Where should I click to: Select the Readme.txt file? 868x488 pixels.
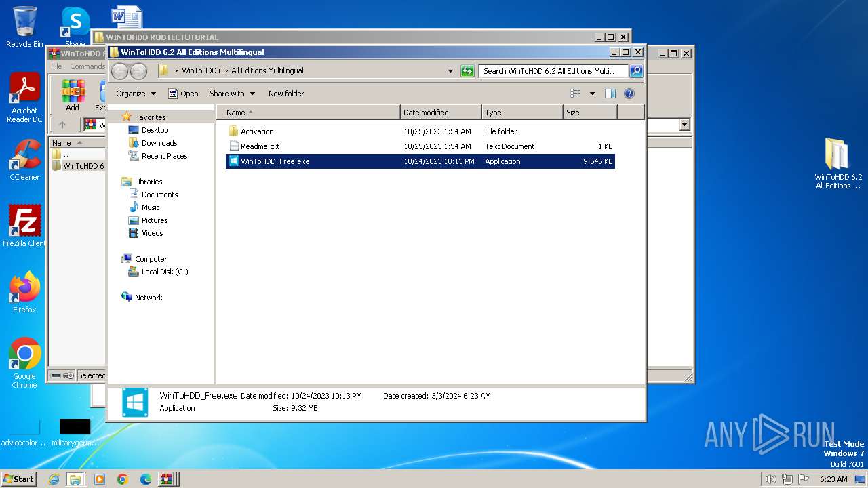click(420, 146)
